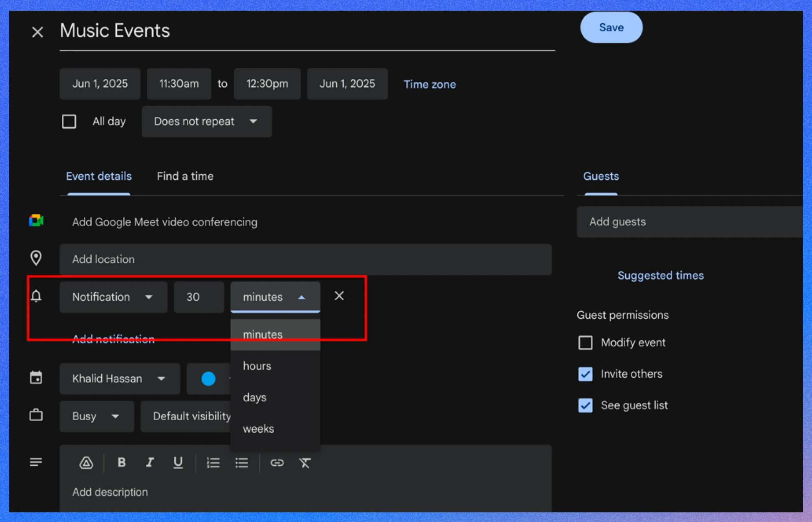This screenshot has width=812, height=522.
Task: Click the briefcase icon beside Busy
Action: [x=36, y=415]
